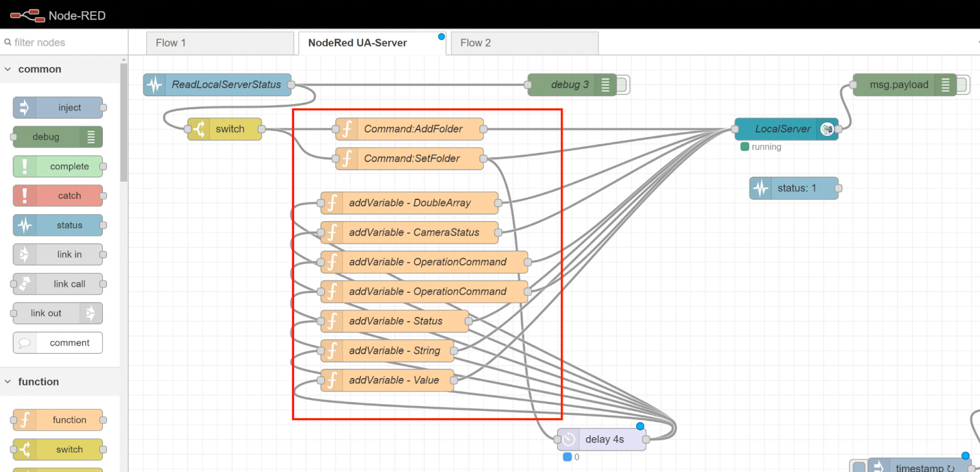Click the timestamp inject node
Image resolution: width=980 pixels, height=472 pixels.
[x=920, y=466]
